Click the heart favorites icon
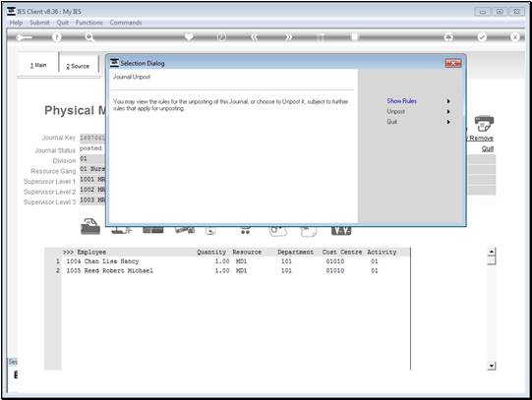 click(189, 36)
